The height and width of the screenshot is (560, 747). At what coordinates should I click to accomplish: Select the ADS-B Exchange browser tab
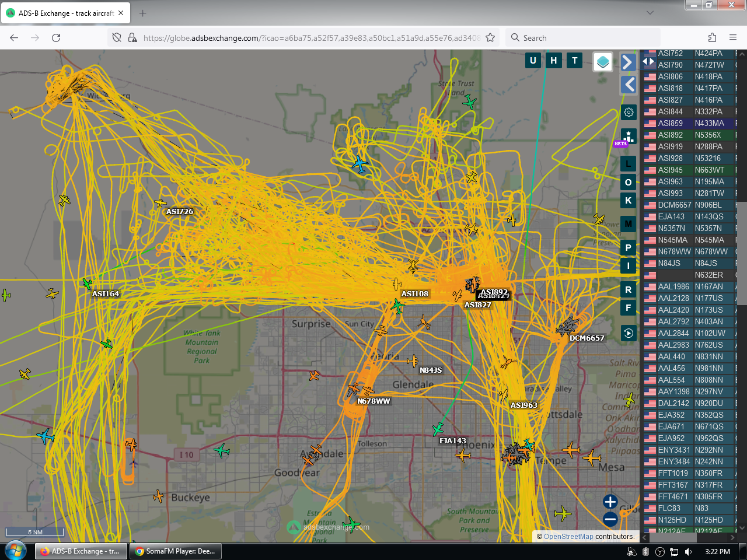65,13
